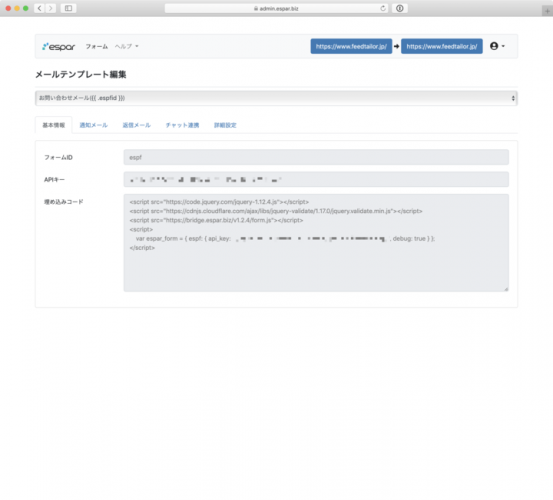This screenshot has height=500, width=553.
Task: Open the 詳細設定 tab
Action: tap(225, 125)
